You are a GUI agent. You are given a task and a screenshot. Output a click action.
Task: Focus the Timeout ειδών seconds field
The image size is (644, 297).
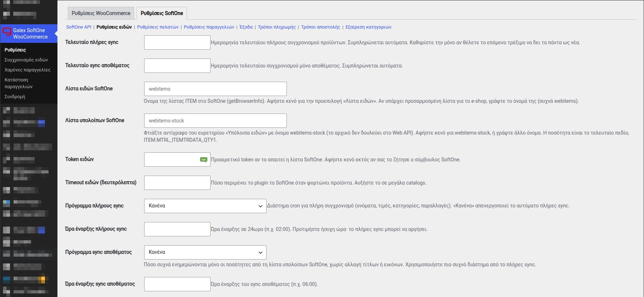[x=177, y=183]
